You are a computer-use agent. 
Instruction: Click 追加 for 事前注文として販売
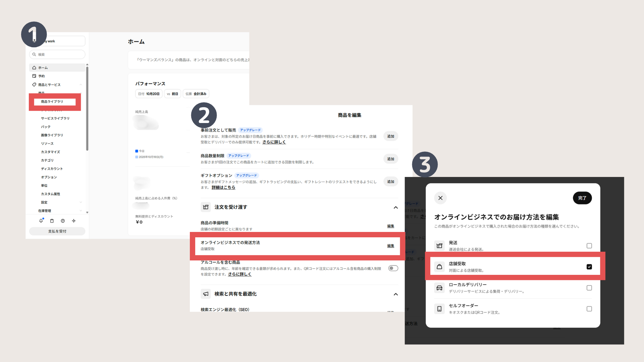[391, 136]
